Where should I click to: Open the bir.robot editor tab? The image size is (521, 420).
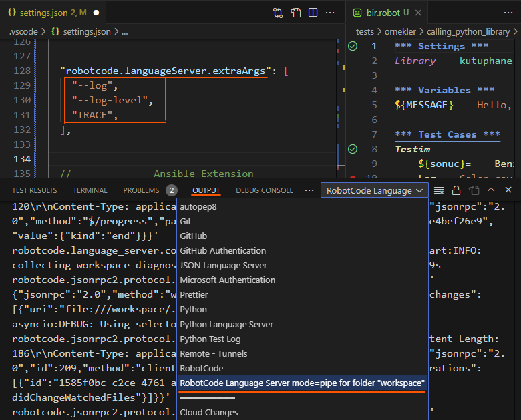pyautogui.click(x=387, y=13)
